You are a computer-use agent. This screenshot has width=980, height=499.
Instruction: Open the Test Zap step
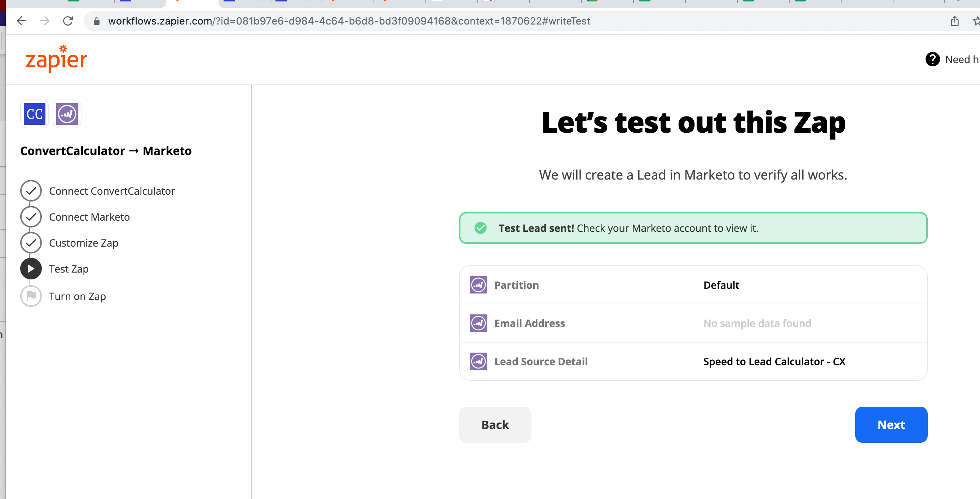31,269
